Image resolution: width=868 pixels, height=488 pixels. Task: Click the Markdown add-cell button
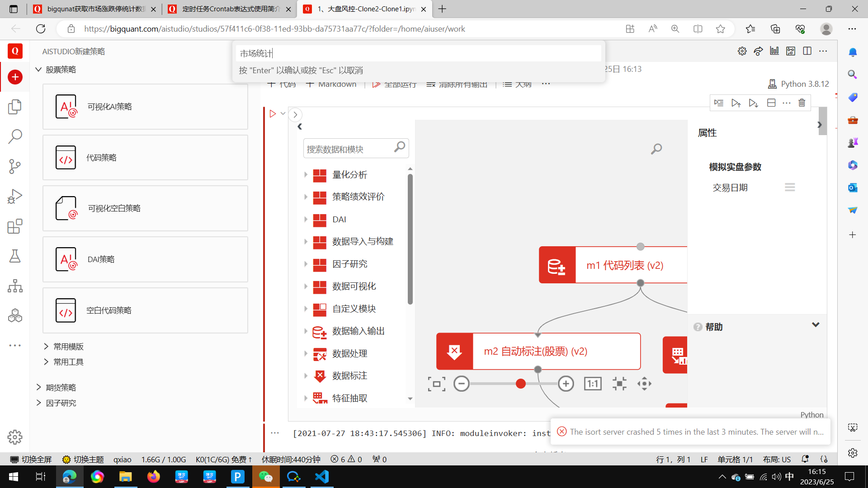pos(331,84)
